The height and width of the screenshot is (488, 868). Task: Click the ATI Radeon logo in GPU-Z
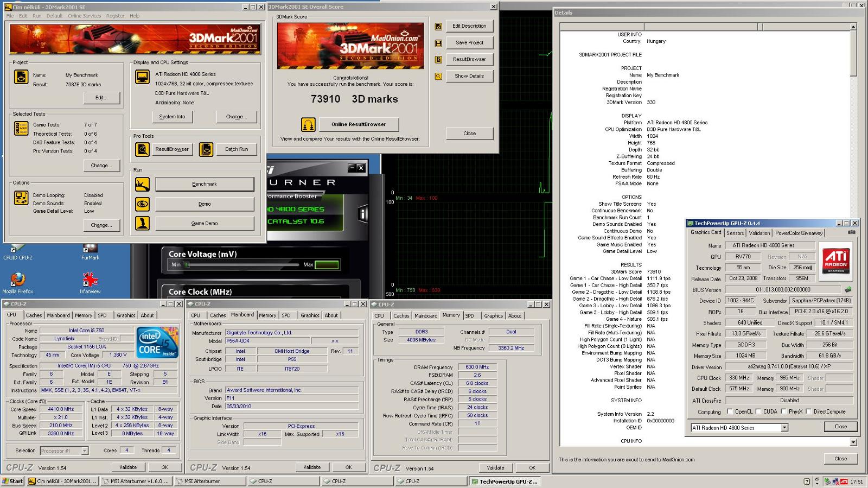click(x=836, y=262)
